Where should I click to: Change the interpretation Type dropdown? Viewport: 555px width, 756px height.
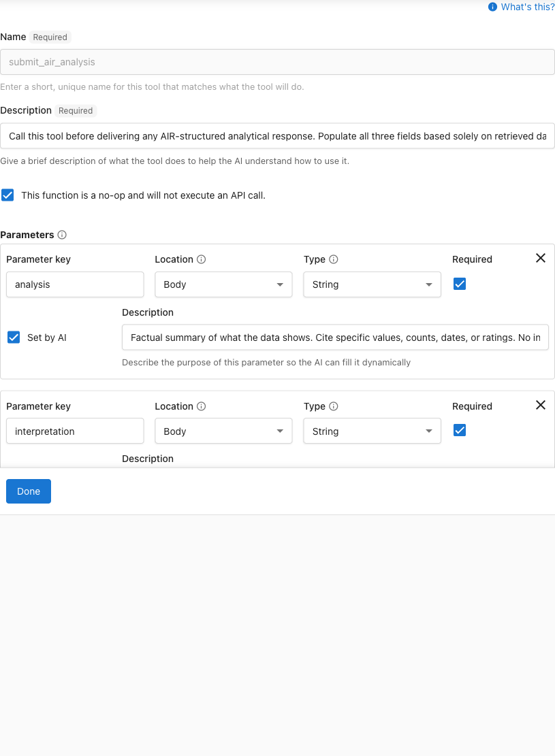click(372, 431)
